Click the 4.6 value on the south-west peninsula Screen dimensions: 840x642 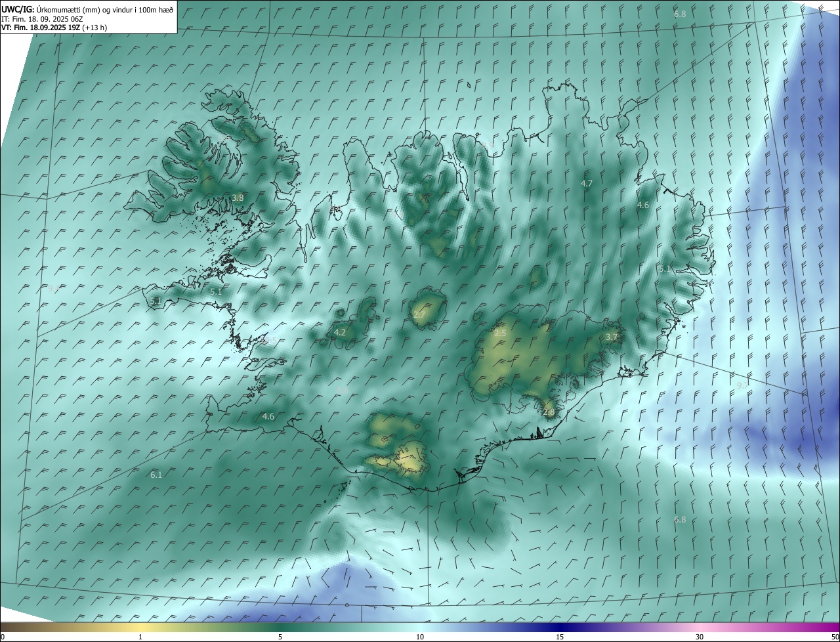(x=268, y=416)
